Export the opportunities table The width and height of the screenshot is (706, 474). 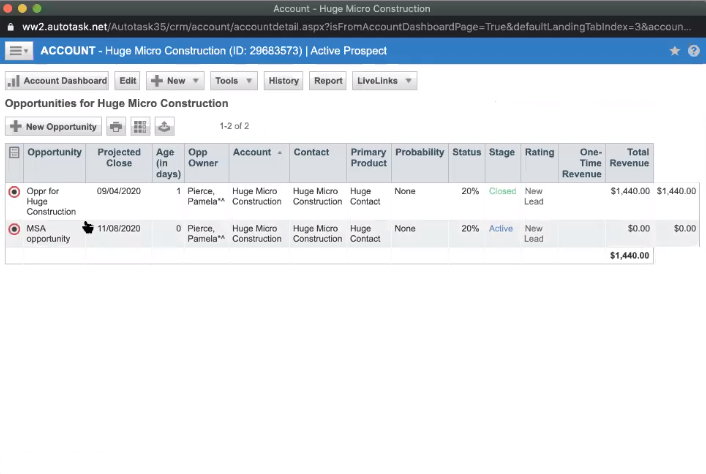pyautogui.click(x=164, y=126)
